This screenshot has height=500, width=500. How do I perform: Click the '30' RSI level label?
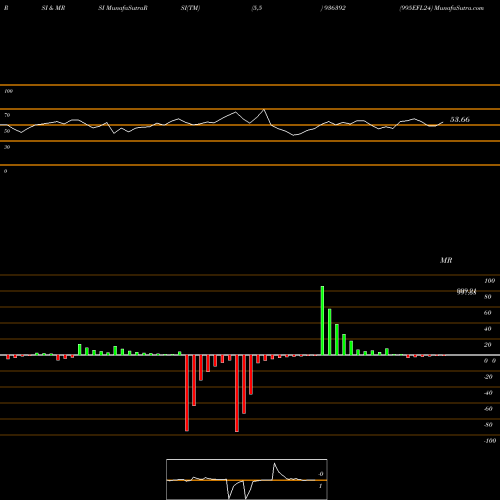(x=7, y=147)
